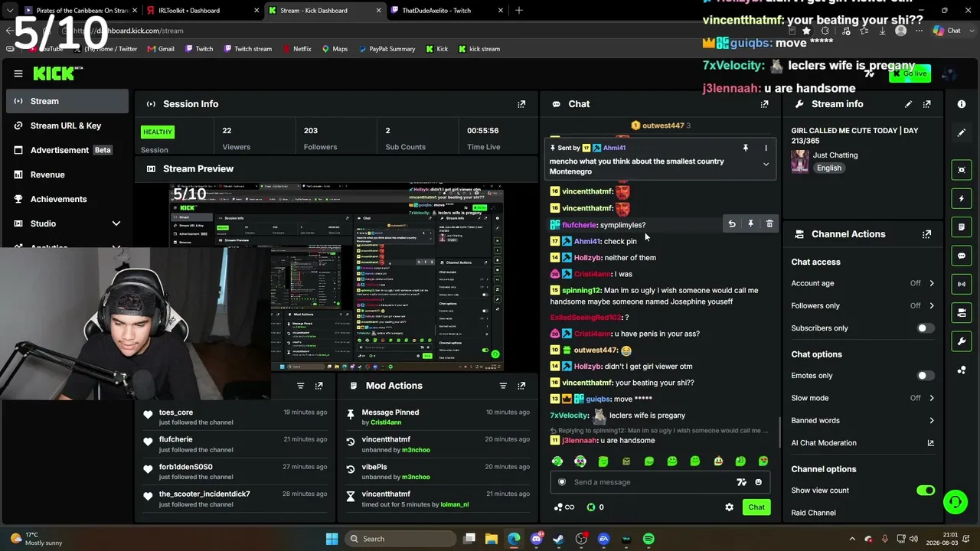Pop out the Chat panel
This screenshot has height=551, width=980.
764,104
